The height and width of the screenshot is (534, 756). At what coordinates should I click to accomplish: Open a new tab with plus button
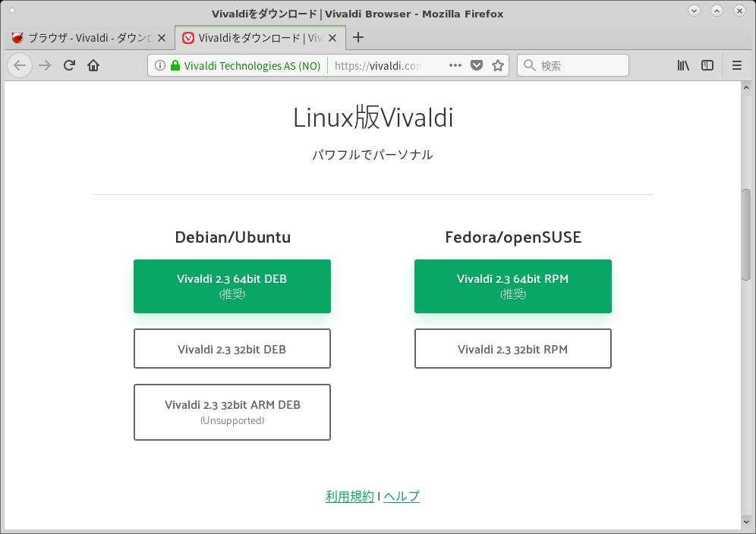pyautogui.click(x=358, y=38)
